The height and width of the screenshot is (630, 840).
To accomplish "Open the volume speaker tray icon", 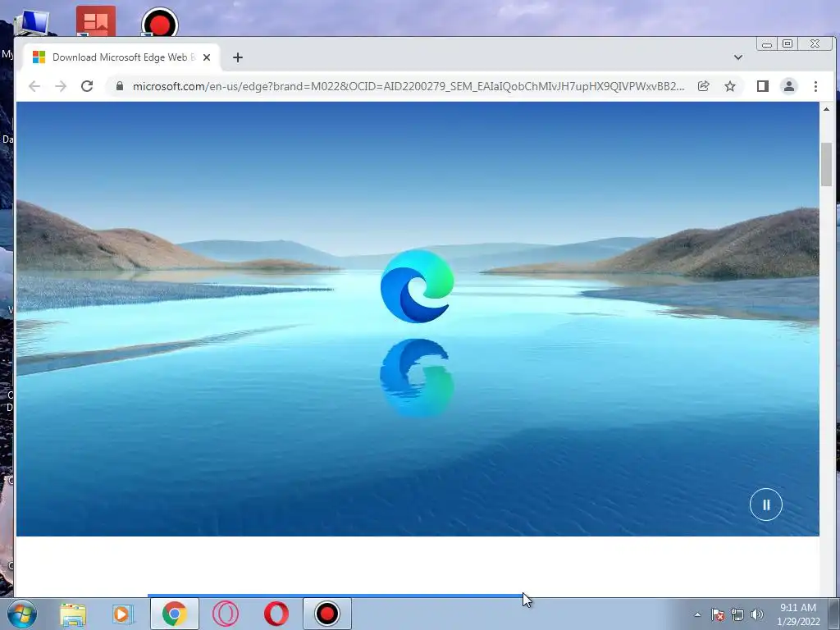I will 757,614.
